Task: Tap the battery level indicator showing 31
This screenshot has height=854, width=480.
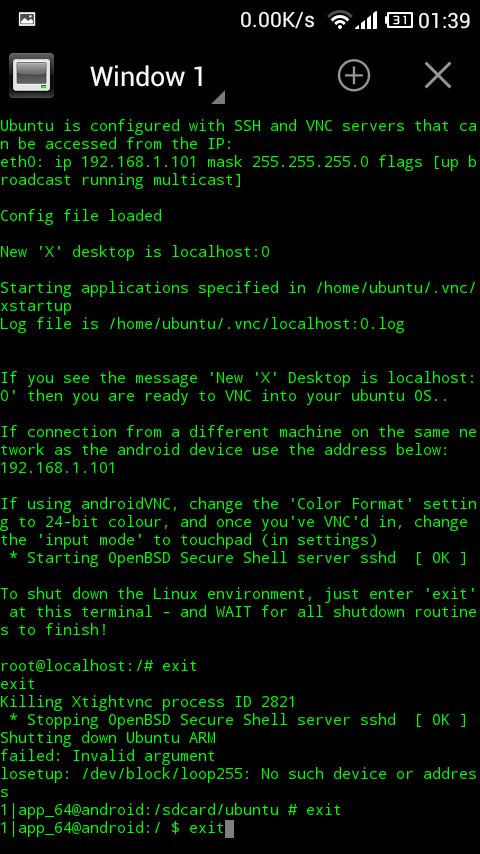Action: click(x=399, y=20)
